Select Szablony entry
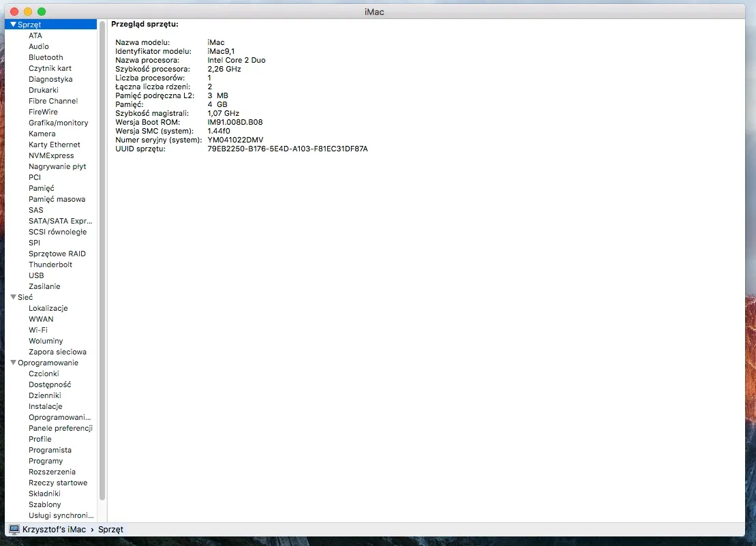The width and height of the screenshot is (756, 546). pos(45,504)
